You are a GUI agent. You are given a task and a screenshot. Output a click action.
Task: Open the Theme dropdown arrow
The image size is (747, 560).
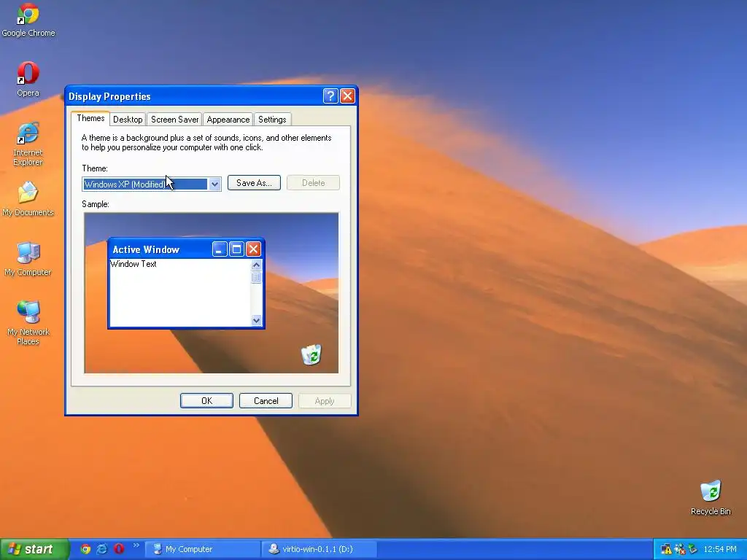click(x=215, y=184)
